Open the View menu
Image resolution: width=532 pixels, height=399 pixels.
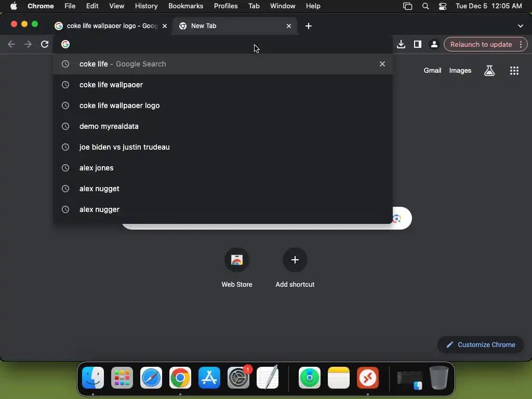117,6
